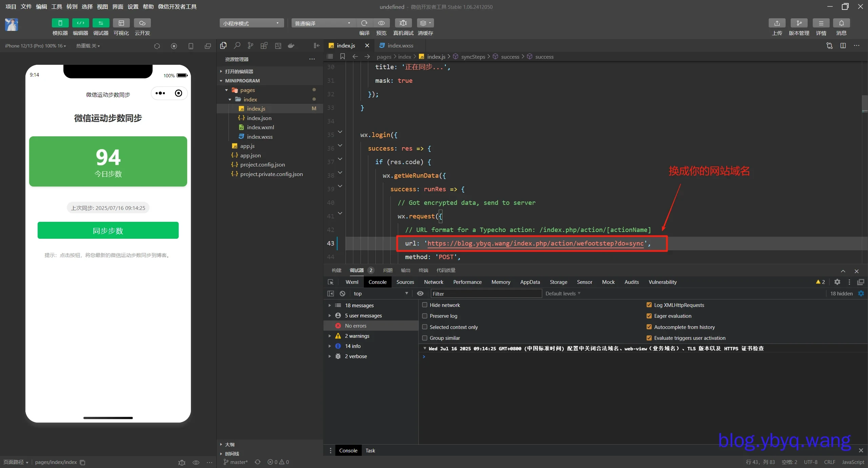Enable the Hide network checkbox
Screen dimensions: 868x468
pyautogui.click(x=425, y=305)
